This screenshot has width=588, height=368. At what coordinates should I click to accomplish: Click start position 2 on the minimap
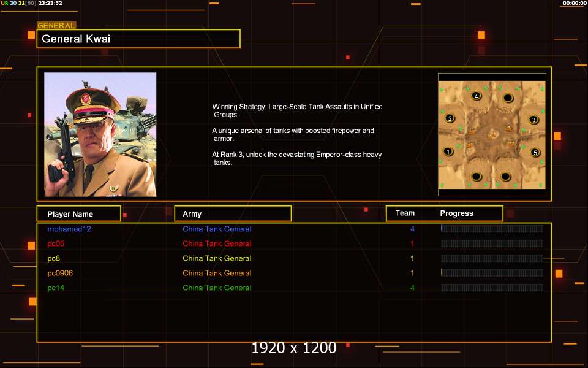(450, 118)
